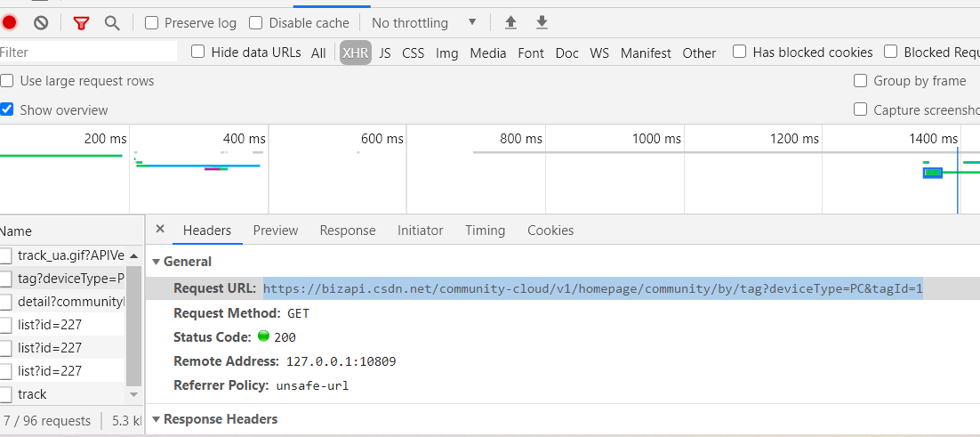The image size is (980, 437).
Task: Filter requests by Media
Action: coord(488,53)
